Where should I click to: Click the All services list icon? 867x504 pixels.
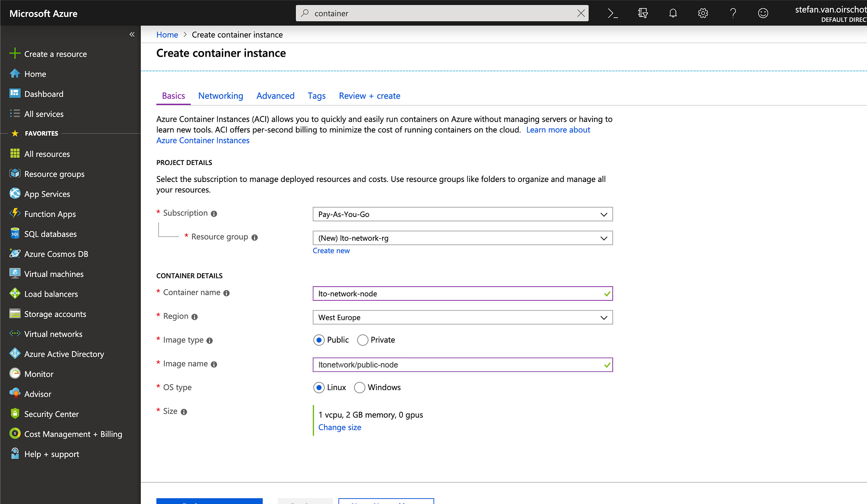coord(15,114)
